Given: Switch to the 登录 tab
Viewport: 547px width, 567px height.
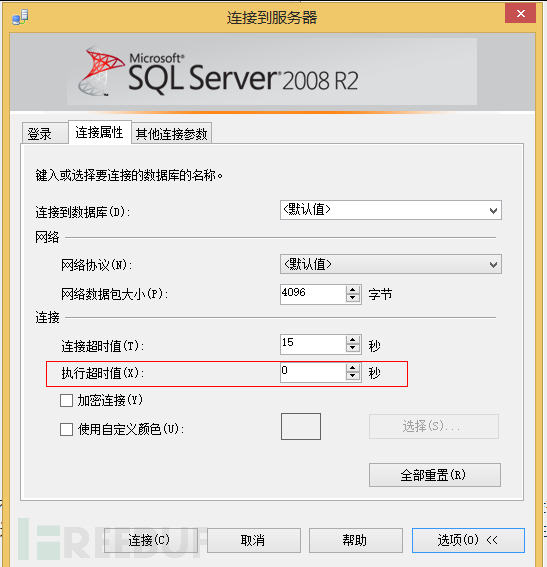Looking at the screenshot, I should (44, 133).
